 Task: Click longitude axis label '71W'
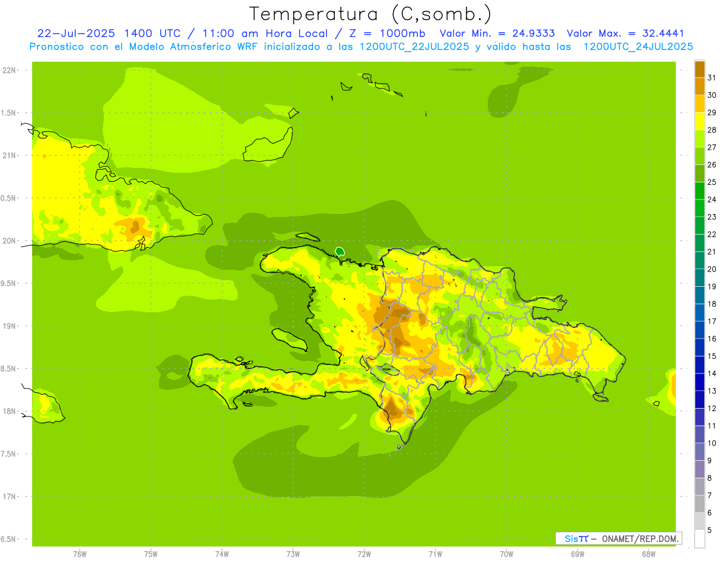click(x=435, y=554)
